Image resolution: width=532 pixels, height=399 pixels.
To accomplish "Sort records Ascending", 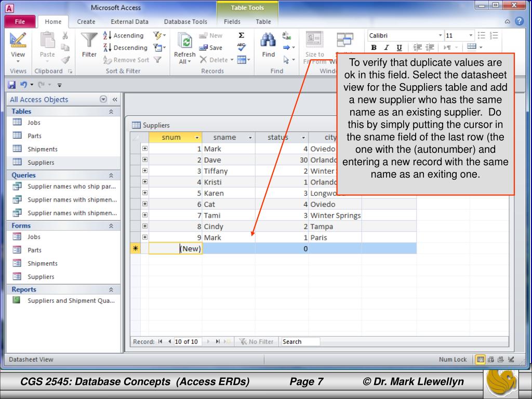I will 124,35.
